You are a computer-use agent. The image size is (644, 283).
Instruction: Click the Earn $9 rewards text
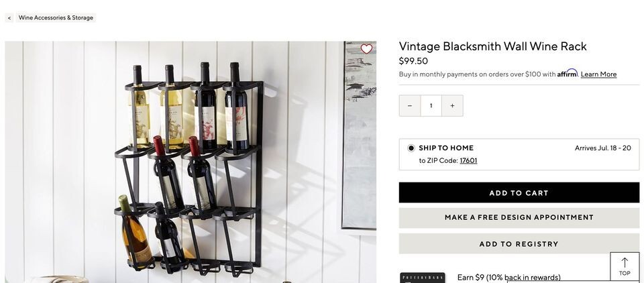pos(509,278)
